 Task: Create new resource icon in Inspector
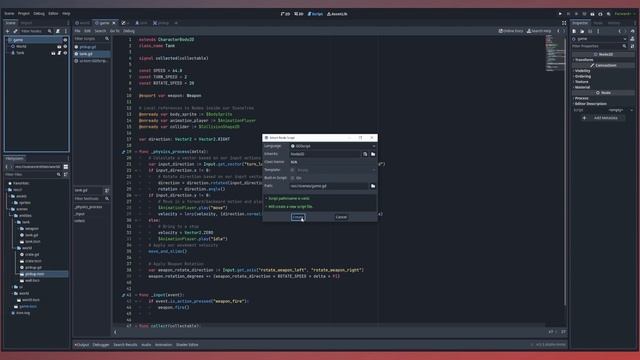[574, 31]
